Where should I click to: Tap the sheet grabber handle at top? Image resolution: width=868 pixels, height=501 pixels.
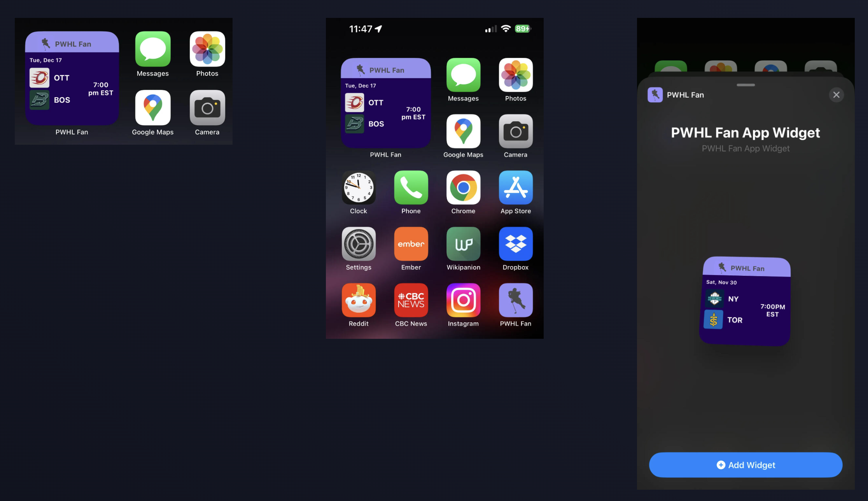point(745,85)
